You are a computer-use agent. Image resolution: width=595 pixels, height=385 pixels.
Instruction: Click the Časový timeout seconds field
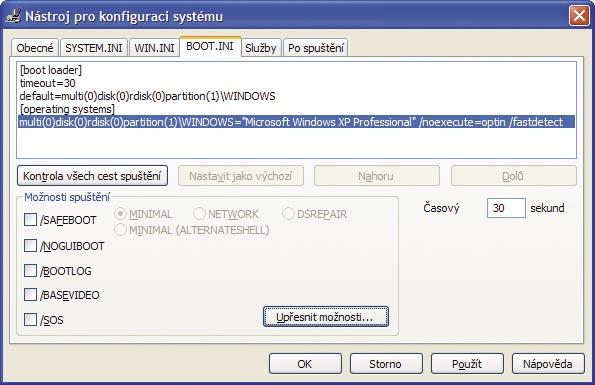pyautogui.click(x=506, y=208)
